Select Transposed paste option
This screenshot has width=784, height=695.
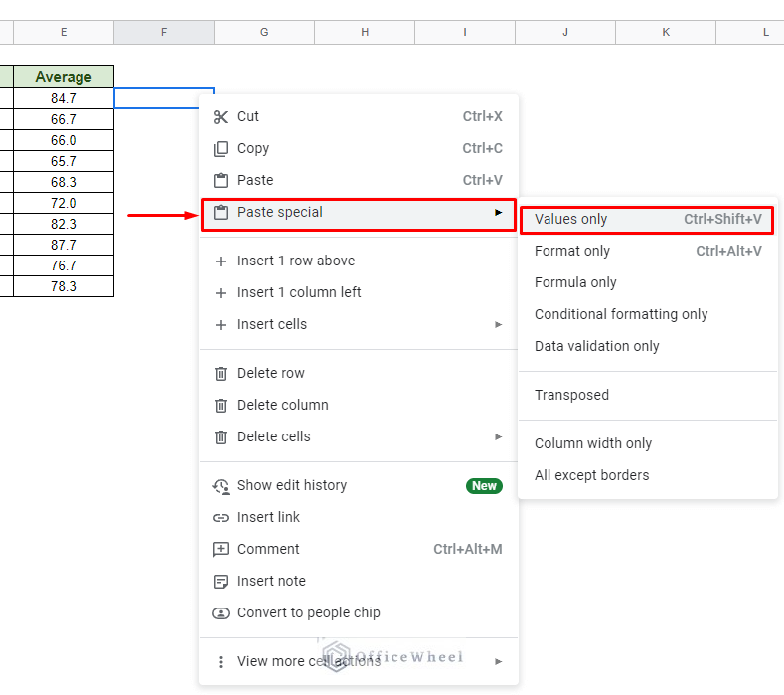571,396
